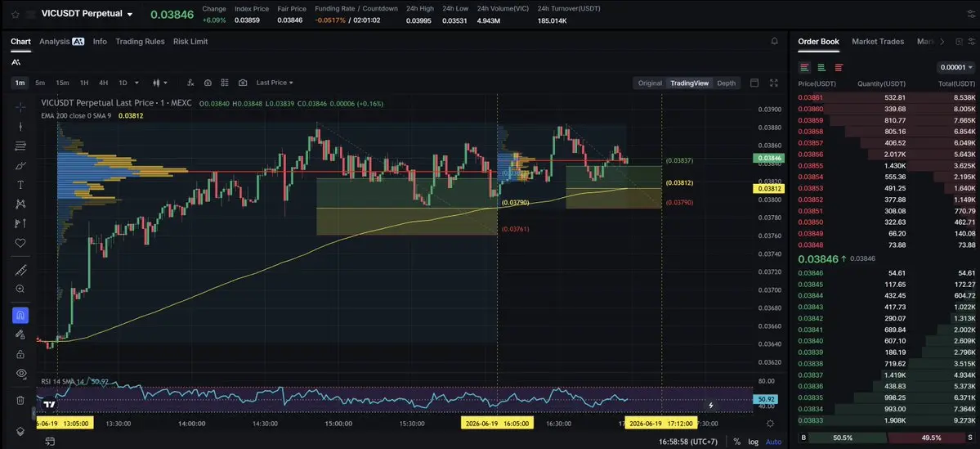This screenshot has width=980, height=449.
Task: Toggle Auto scale on the price axis
Action: [773, 442]
